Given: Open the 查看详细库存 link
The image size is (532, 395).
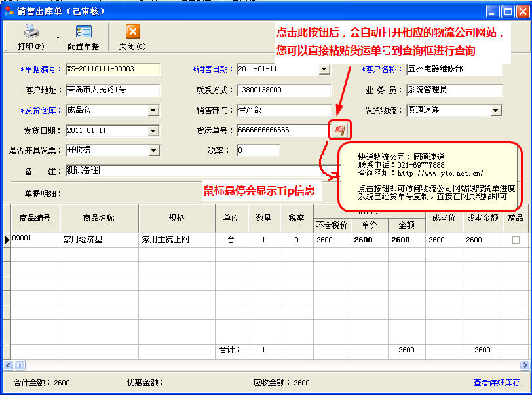Looking at the screenshot, I should tap(497, 383).
